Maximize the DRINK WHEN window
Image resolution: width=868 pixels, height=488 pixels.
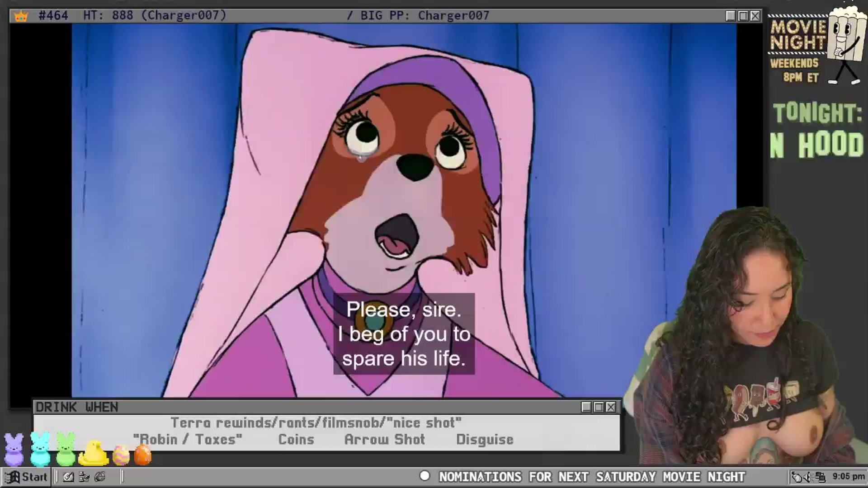click(x=599, y=407)
